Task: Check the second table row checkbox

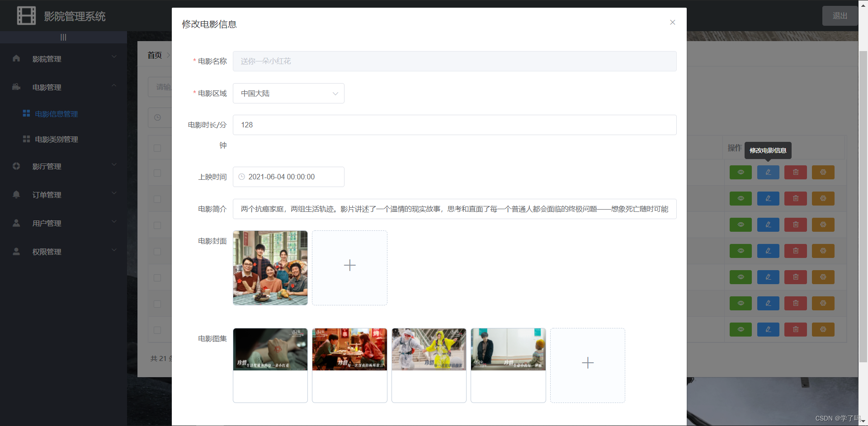Action: coord(157,199)
